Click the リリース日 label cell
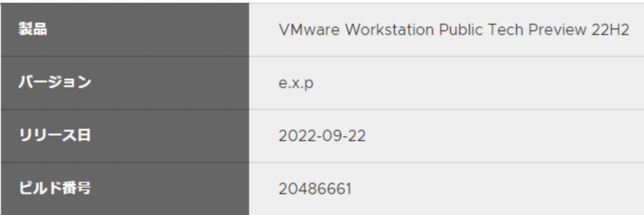 [124, 136]
